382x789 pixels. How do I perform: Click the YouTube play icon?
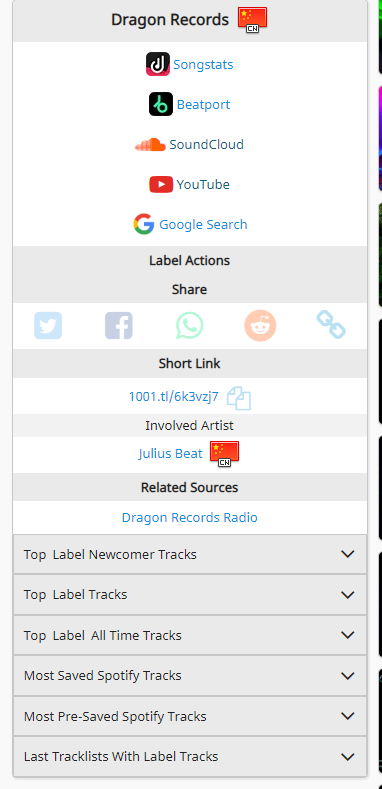pos(161,185)
